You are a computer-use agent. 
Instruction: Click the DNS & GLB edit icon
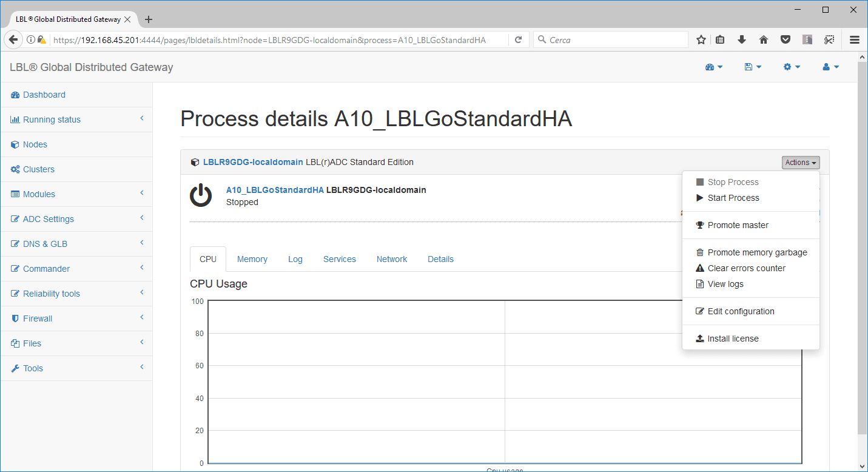coord(15,244)
